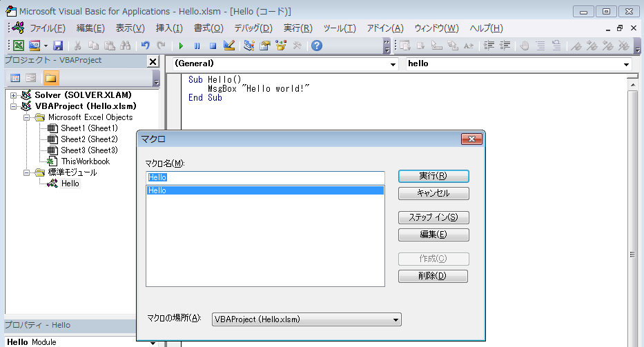
Task: Select the Hello module in project tree
Action: tap(70, 184)
